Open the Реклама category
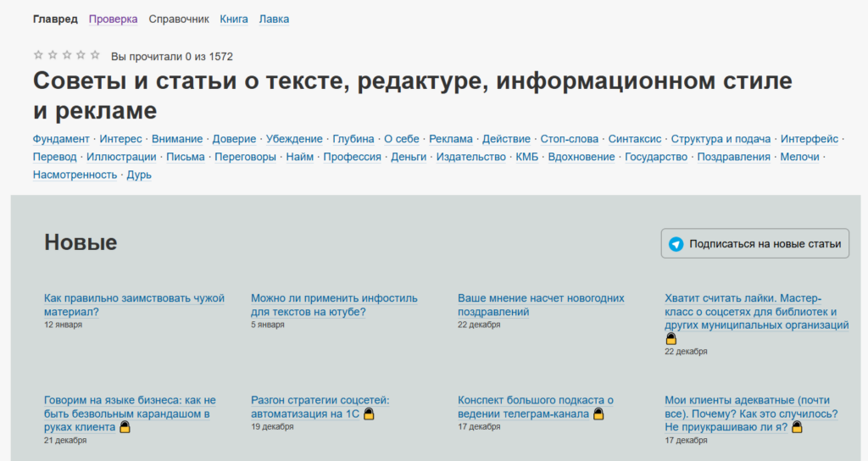Viewport: 868px width, 461px height. (x=451, y=139)
